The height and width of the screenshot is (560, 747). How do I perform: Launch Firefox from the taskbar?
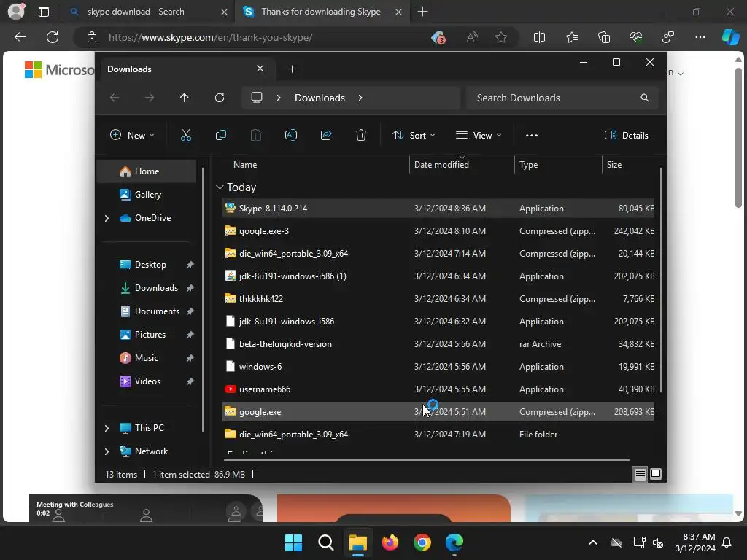click(390, 542)
